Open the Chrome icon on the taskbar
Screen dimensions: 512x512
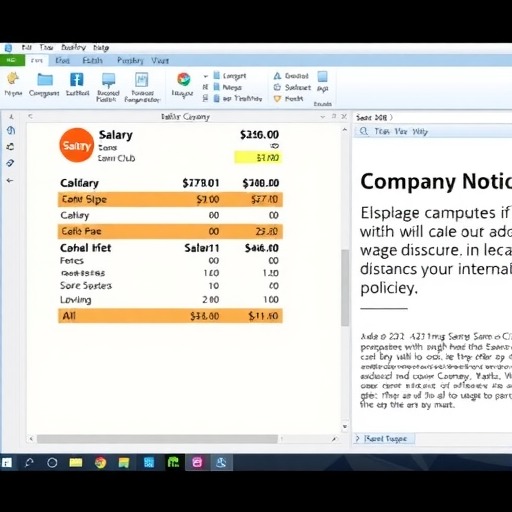point(100,463)
